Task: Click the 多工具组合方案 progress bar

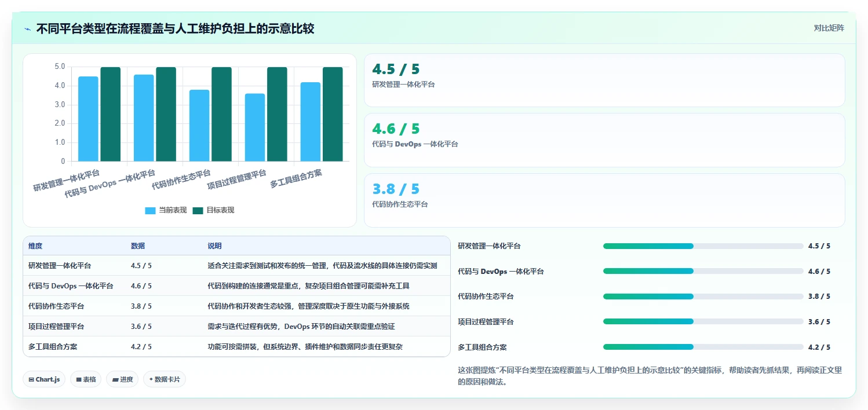Action: pyautogui.click(x=703, y=347)
